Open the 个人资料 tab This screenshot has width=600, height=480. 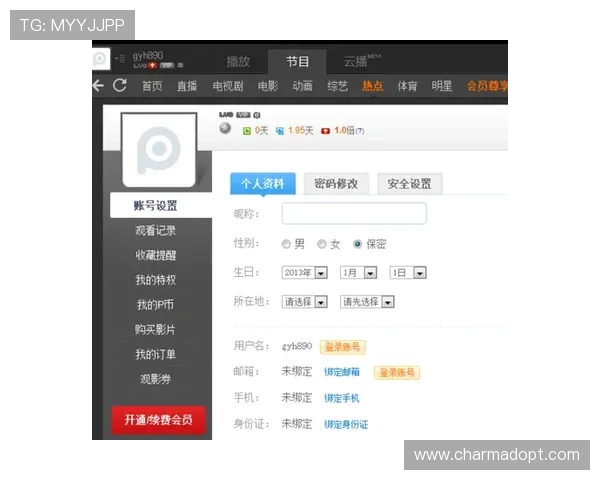pyautogui.click(x=263, y=184)
